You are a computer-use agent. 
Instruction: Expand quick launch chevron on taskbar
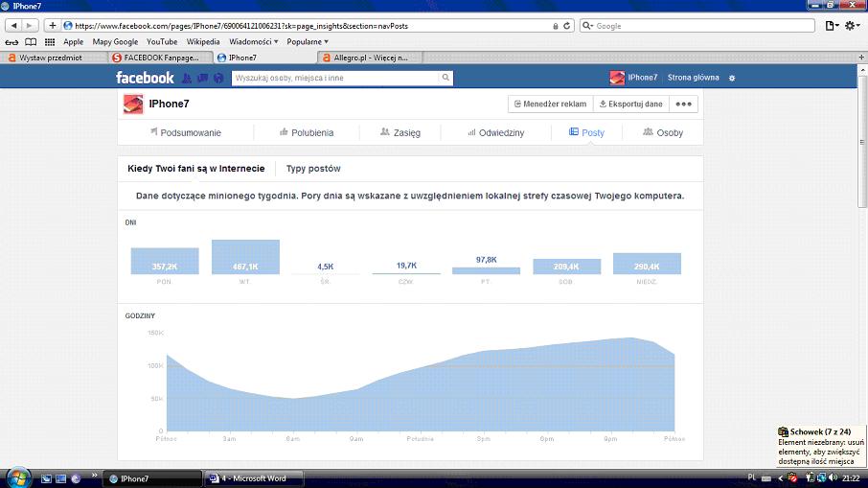94,476
